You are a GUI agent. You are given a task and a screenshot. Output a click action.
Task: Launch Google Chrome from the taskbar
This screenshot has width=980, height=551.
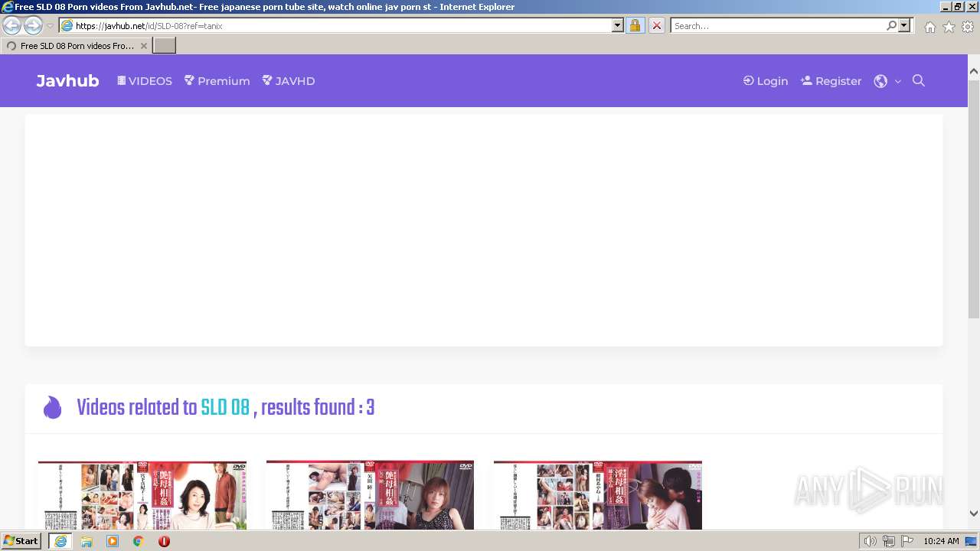pyautogui.click(x=139, y=541)
